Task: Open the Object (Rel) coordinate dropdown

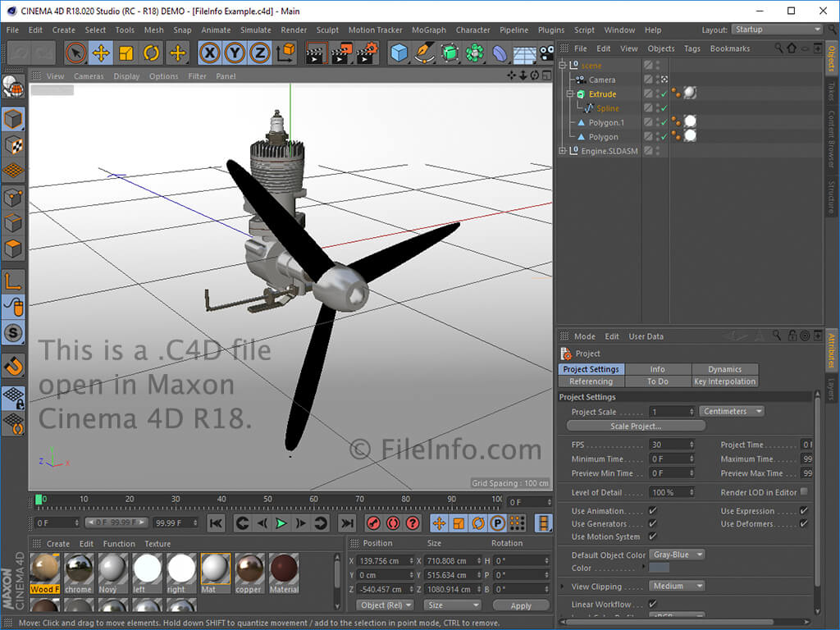Action: pyautogui.click(x=386, y=605)
